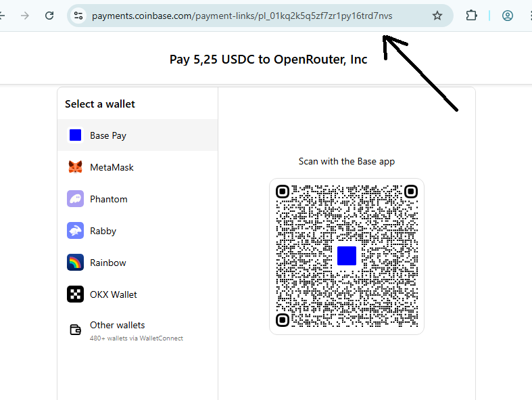Select Rabby wallet option
Image resolution: width=532 pixels, height=400 pixels.
pyautogui.click(x=137, y=231)
